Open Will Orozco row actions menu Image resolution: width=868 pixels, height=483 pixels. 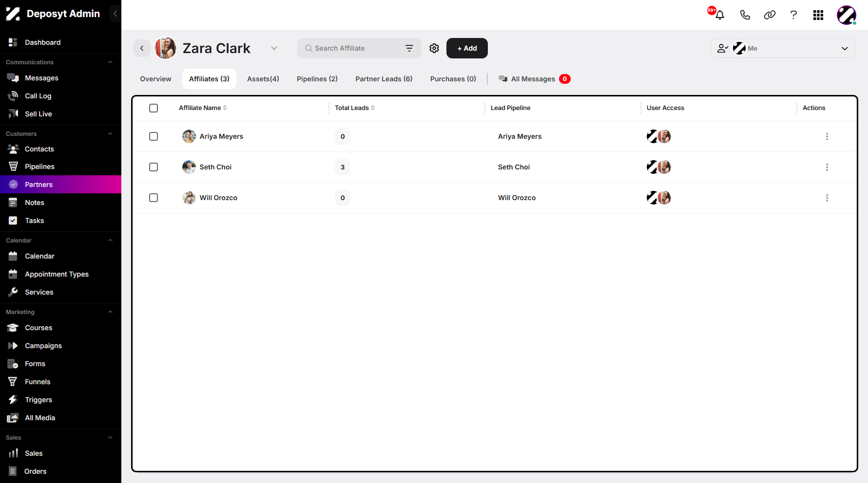tap(827, 198)
